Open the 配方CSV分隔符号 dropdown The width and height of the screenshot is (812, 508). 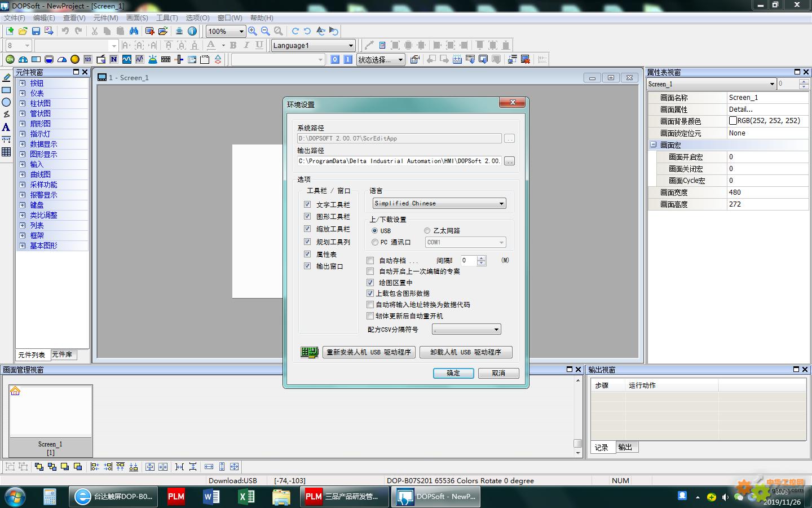point(466,330)
